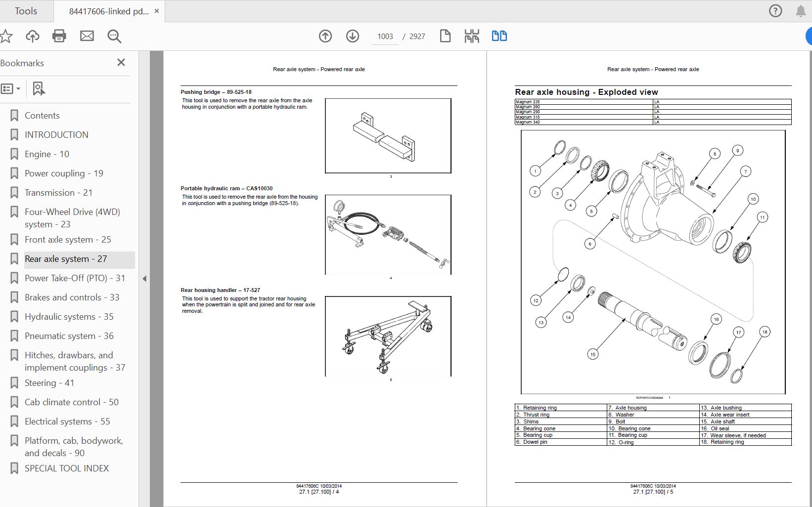
Task: Print the document
Action: [x=59, y=36]
